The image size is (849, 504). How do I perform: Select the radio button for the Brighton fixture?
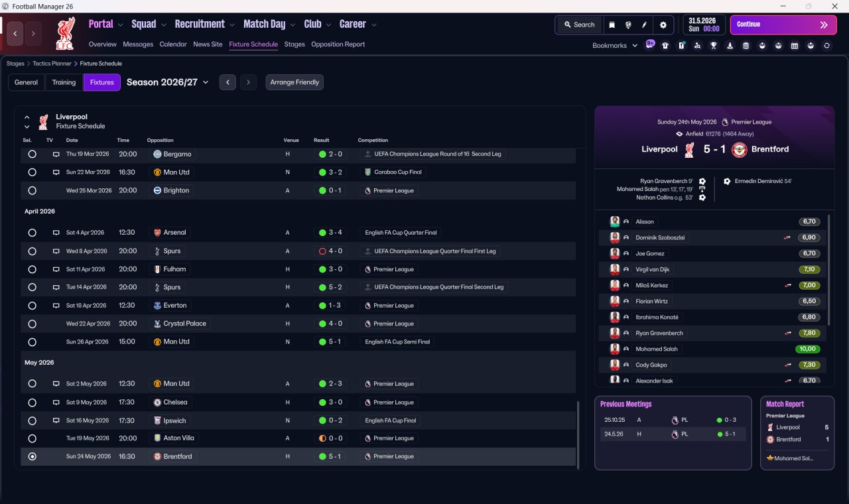[32, 190]
